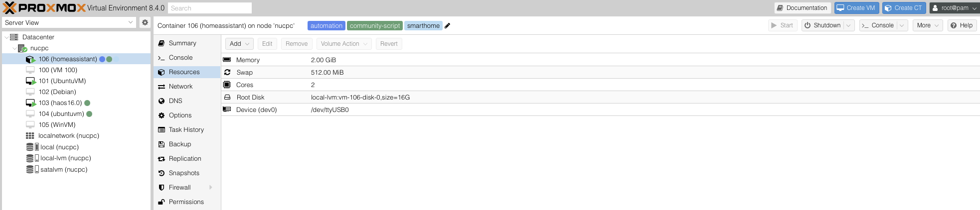Open the Shutdown dropdown arrow
The width and height of the screenshot is (980, 210).
click(848, 25)
